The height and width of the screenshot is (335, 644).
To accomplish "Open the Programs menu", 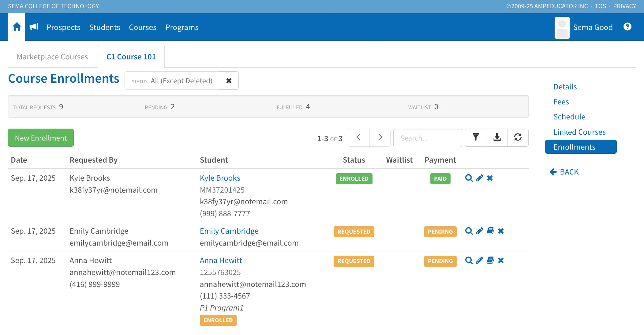I will pos(182,27).
